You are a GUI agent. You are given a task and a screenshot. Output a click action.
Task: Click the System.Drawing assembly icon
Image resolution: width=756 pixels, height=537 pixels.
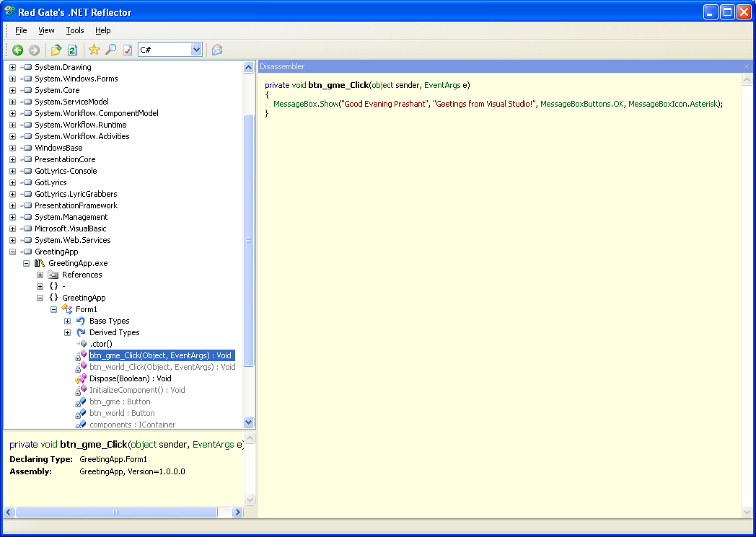(26, 67)
